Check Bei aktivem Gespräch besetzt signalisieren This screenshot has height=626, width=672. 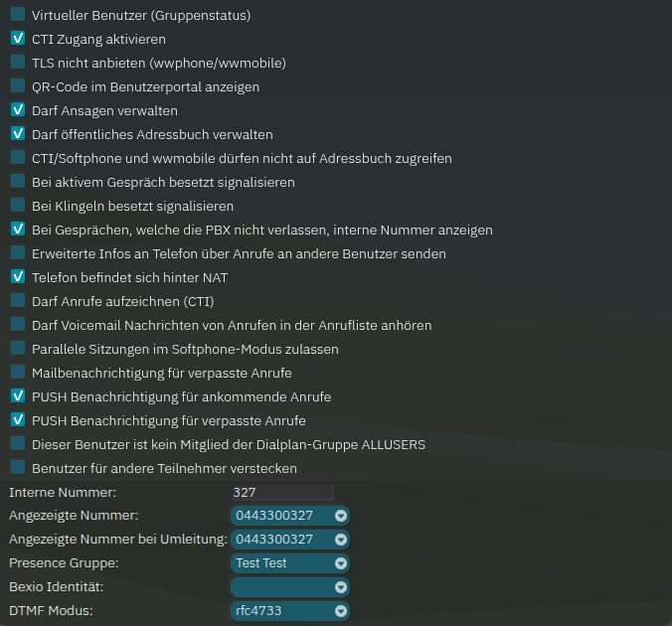pos(18,182)
